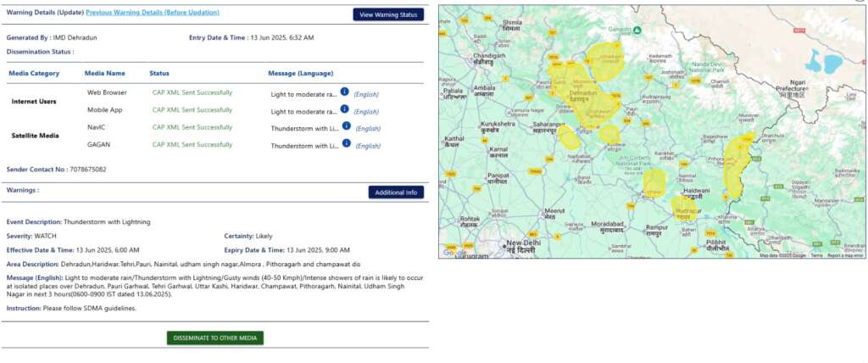This screenshot has height=363, width=868.
Task: Open info icon for Mobile App message
Action: pyautogui.click(x=344, y=109)
